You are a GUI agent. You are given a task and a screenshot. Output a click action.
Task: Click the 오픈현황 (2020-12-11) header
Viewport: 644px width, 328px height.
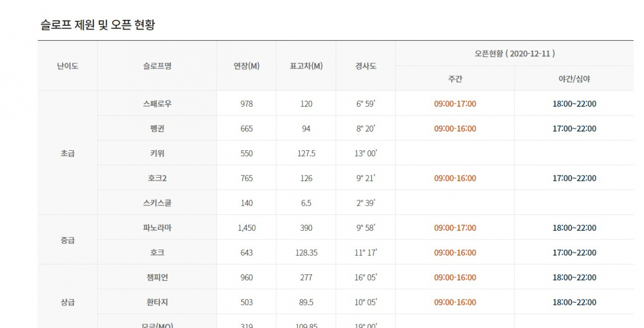(x=514, y=54)
